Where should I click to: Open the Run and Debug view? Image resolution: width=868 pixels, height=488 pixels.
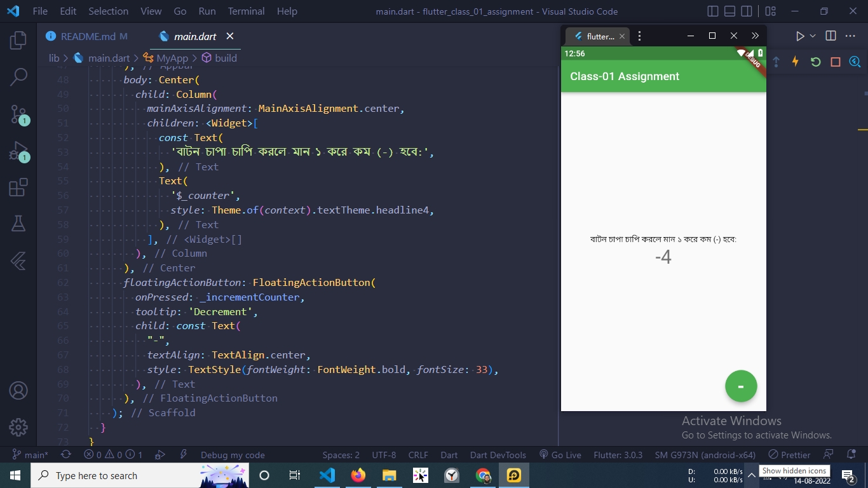pos(18,151)
